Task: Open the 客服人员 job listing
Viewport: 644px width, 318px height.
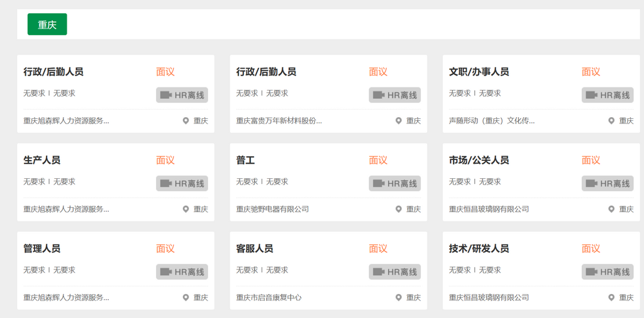Action: (x=255, y=249)
